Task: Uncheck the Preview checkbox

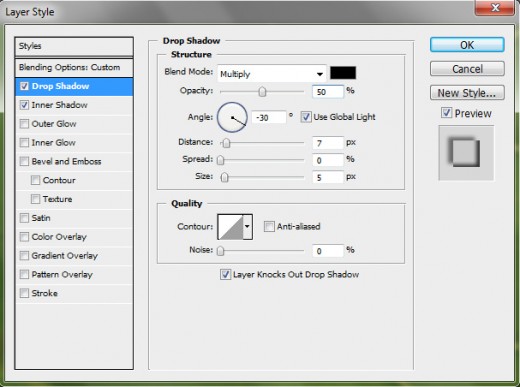Action: click(x=447, y=113)
